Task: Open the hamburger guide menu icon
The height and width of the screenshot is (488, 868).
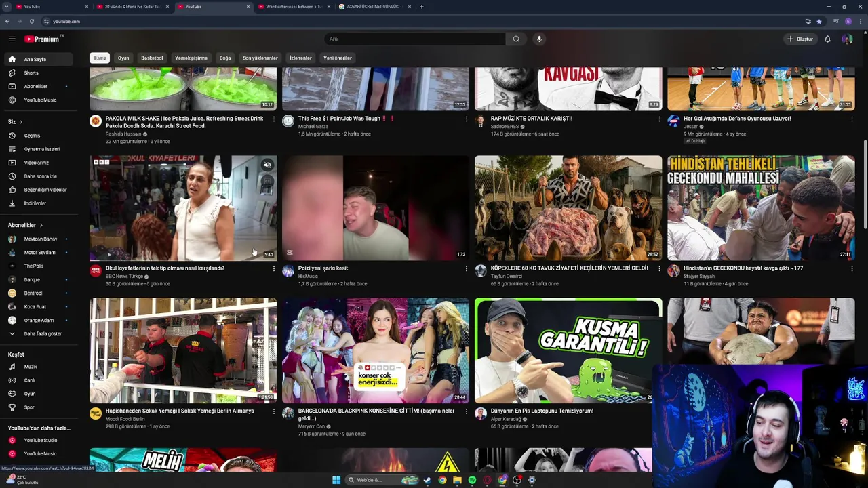Action: [12, 39]
